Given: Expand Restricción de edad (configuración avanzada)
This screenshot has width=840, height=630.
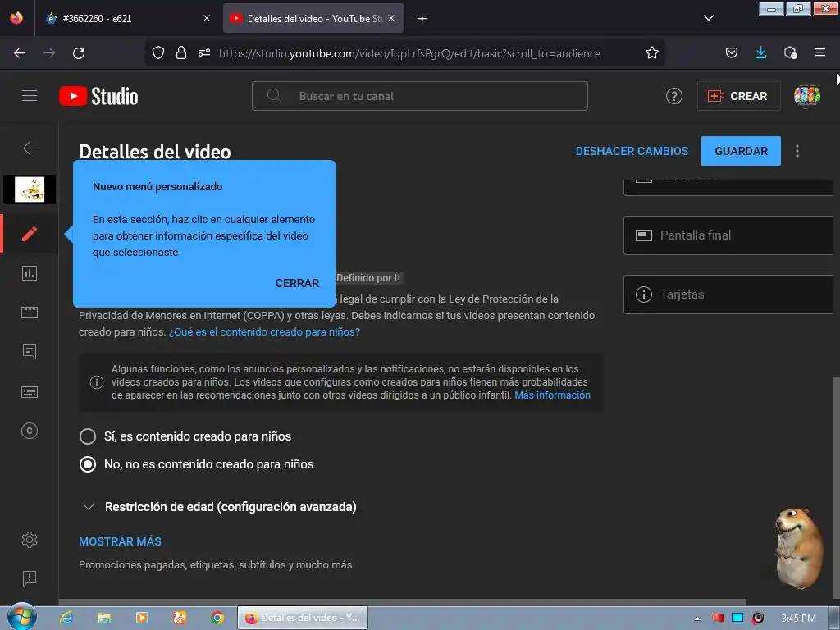Looking at the screenshot, I should click(x=218, y=507).
